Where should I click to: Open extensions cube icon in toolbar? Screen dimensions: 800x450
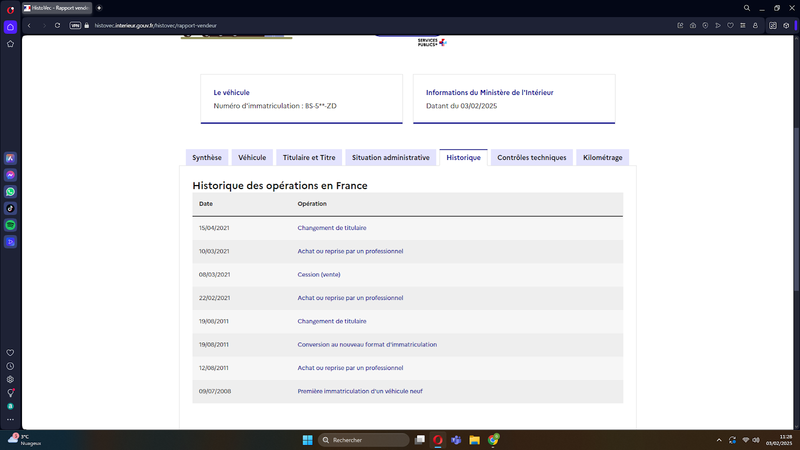point(786,26)
